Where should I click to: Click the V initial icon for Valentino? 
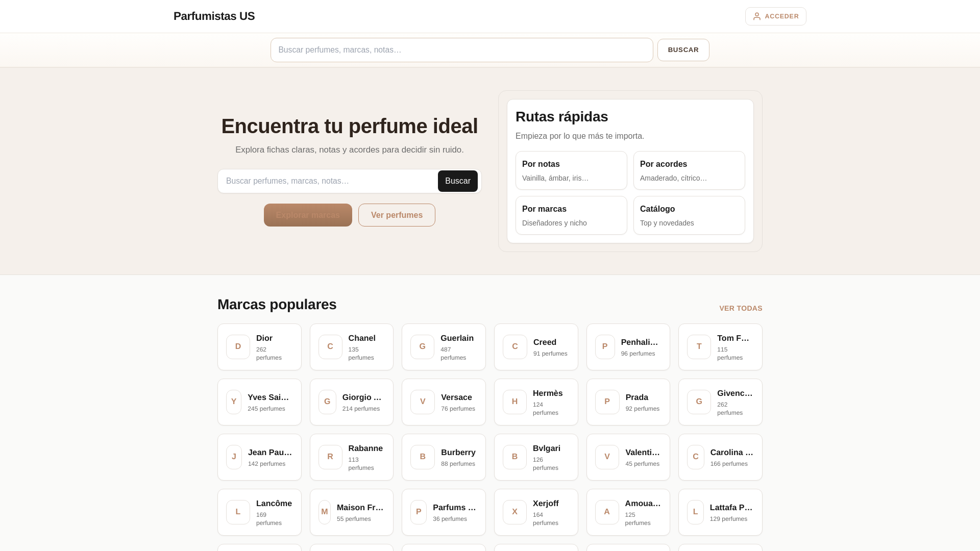pos(607,457)
